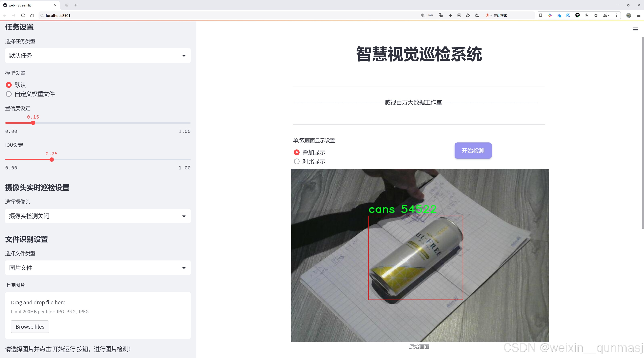
Task: Select the 叠加显示 radio option
Action: (x=297, y=153)
